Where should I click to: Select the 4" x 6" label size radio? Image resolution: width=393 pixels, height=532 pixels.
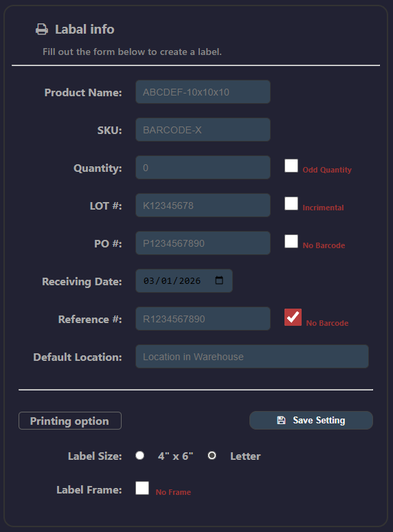coord(139,455)
